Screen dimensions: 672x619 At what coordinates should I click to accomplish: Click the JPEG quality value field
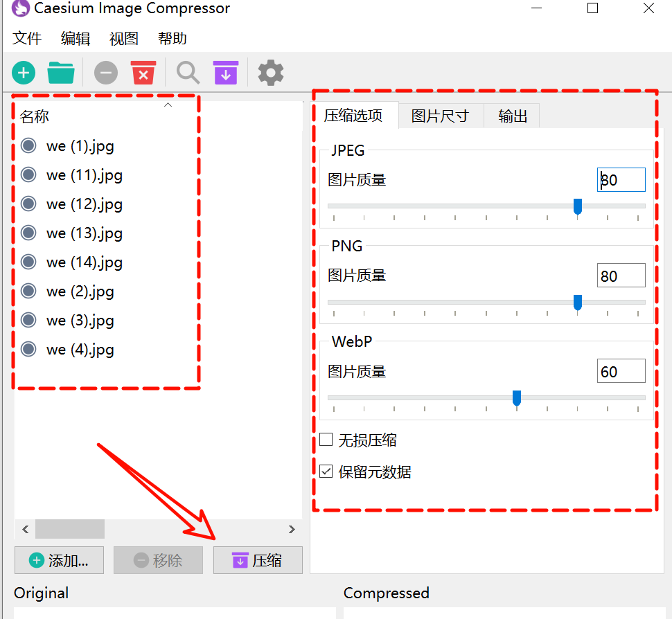coord(621,180)
